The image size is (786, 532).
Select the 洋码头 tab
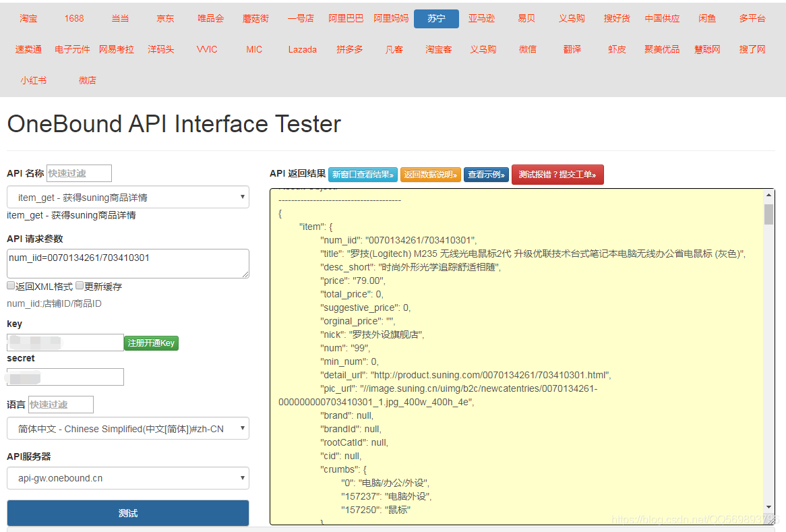(x=161, y=49)
